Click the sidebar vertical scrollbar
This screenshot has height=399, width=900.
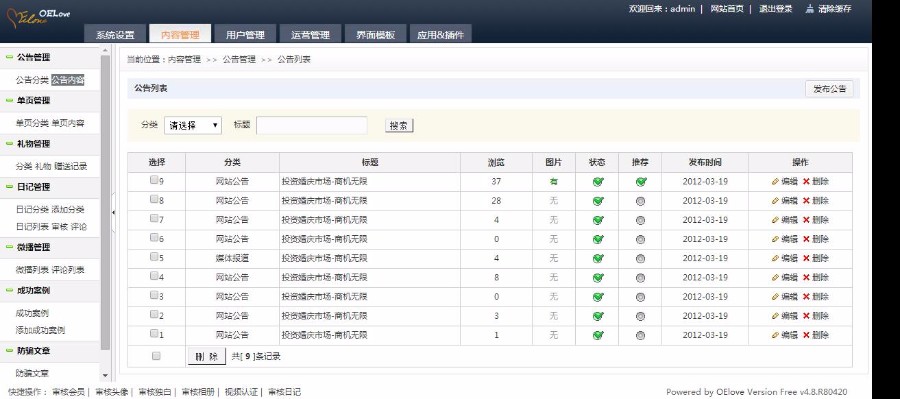[x=105, y=202]
